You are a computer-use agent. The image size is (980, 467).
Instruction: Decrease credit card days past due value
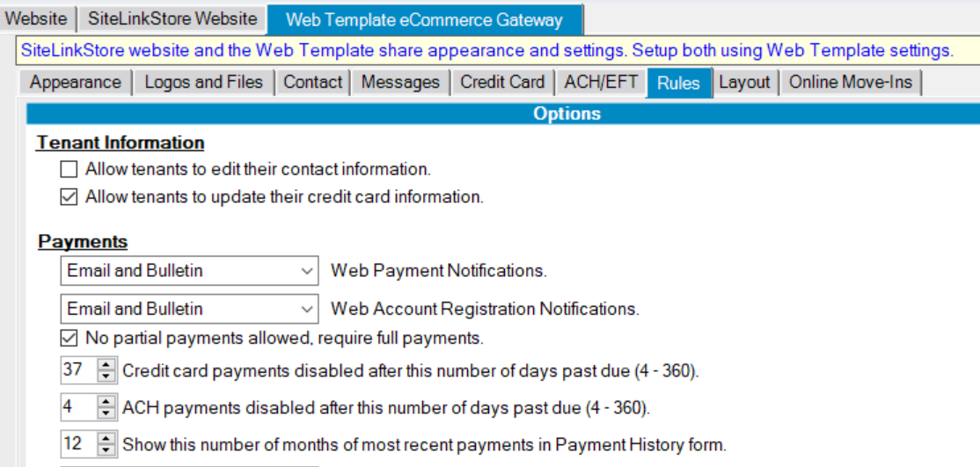(x=106, y=376)
